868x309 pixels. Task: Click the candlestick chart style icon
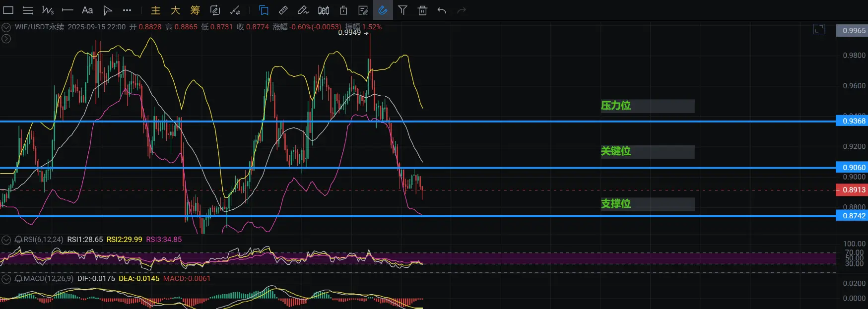[x=323, y=10]
